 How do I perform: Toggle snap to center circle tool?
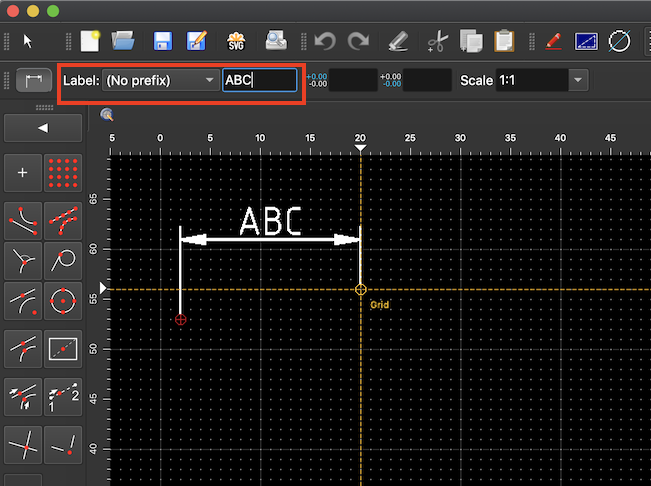[63, 301]
